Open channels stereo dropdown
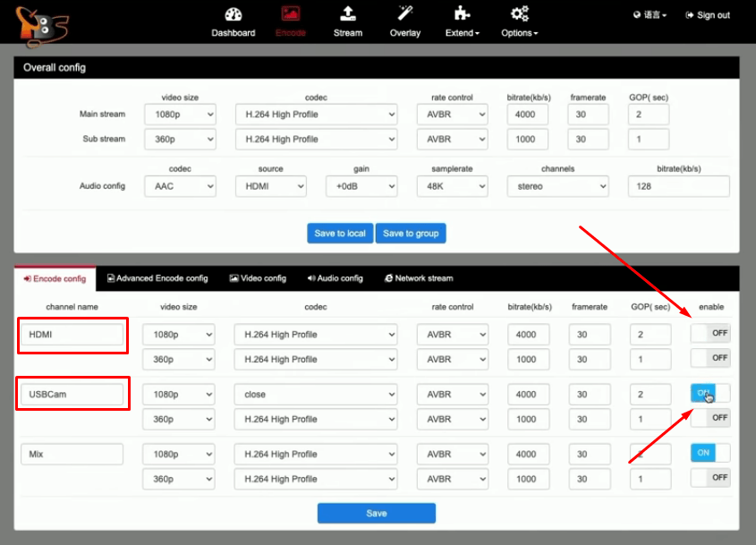The height and width of the screenshot is (545, 756). pyautogui.click(x=558, y=187)
